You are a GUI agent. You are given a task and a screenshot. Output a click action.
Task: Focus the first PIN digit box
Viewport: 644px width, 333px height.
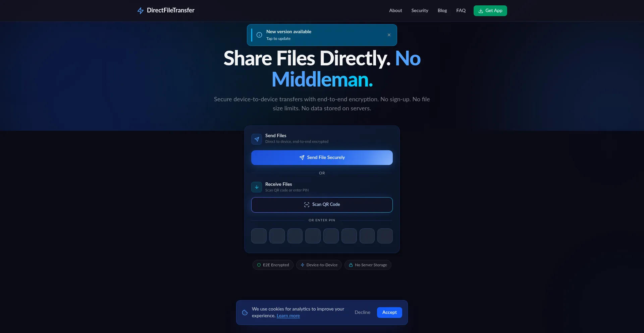tap(259, 236)
